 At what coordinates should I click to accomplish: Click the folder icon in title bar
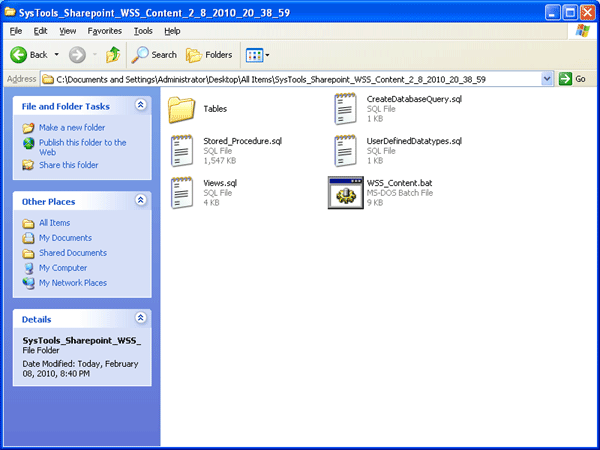tap(10, 12)
